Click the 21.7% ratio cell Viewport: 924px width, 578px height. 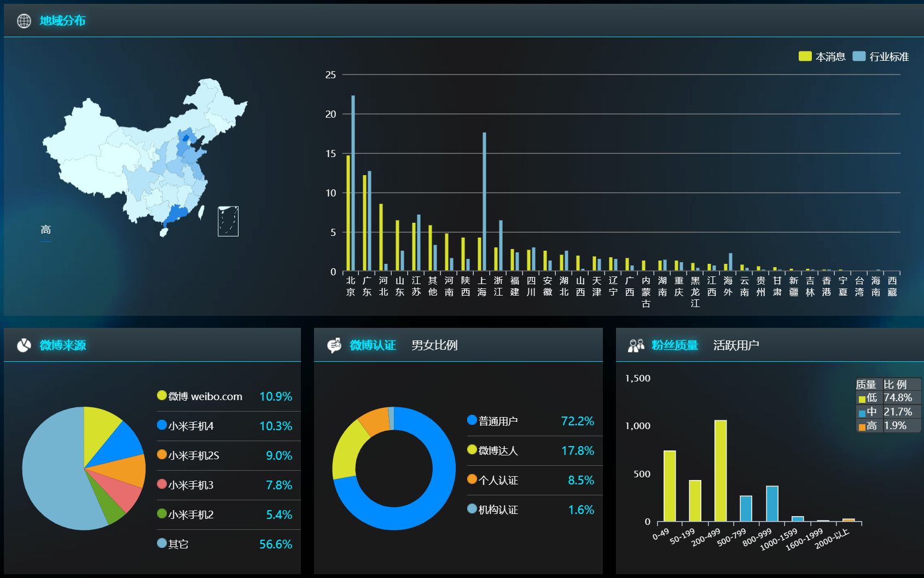point(902,412)
